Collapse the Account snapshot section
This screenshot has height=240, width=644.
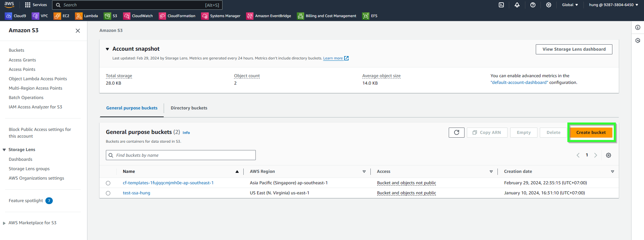tap(108, 49)
